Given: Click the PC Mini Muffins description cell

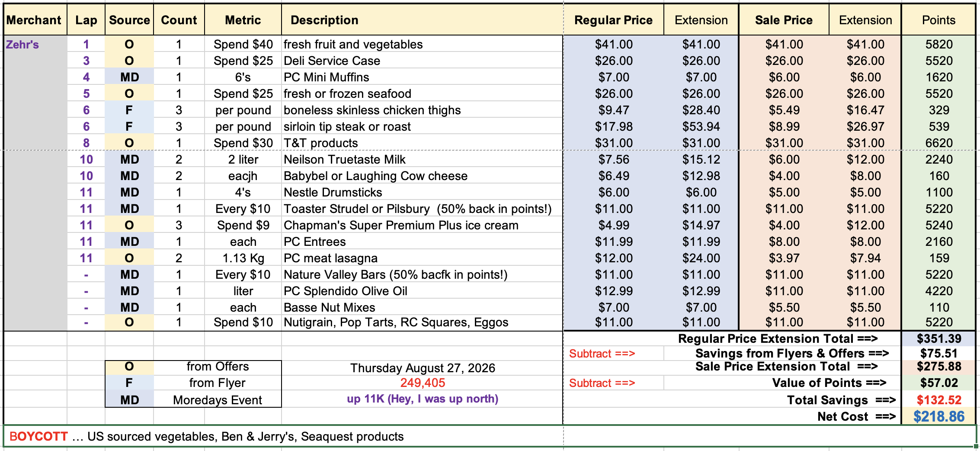Looking at the screenshot, I should [x=422, y=77].
